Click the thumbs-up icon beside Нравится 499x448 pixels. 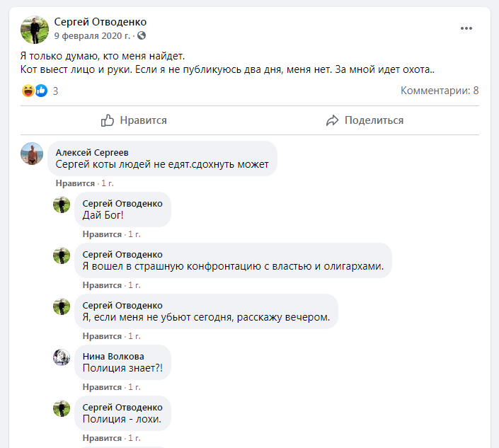(x=108, y=120)
